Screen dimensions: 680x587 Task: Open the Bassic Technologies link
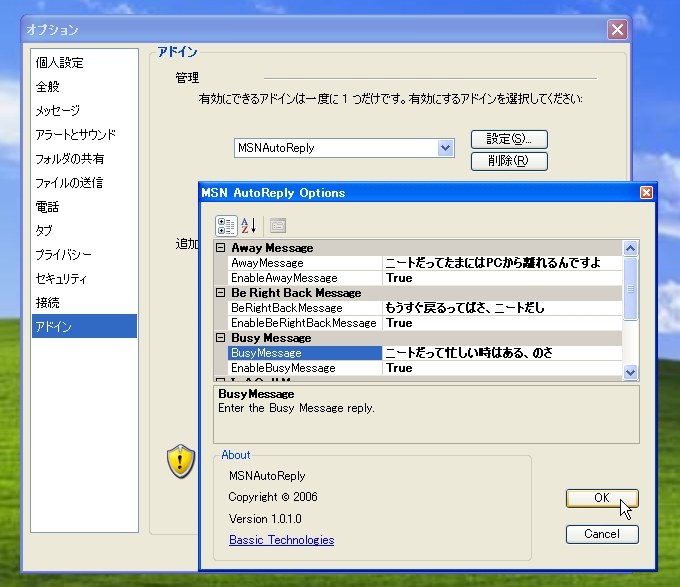281,540
